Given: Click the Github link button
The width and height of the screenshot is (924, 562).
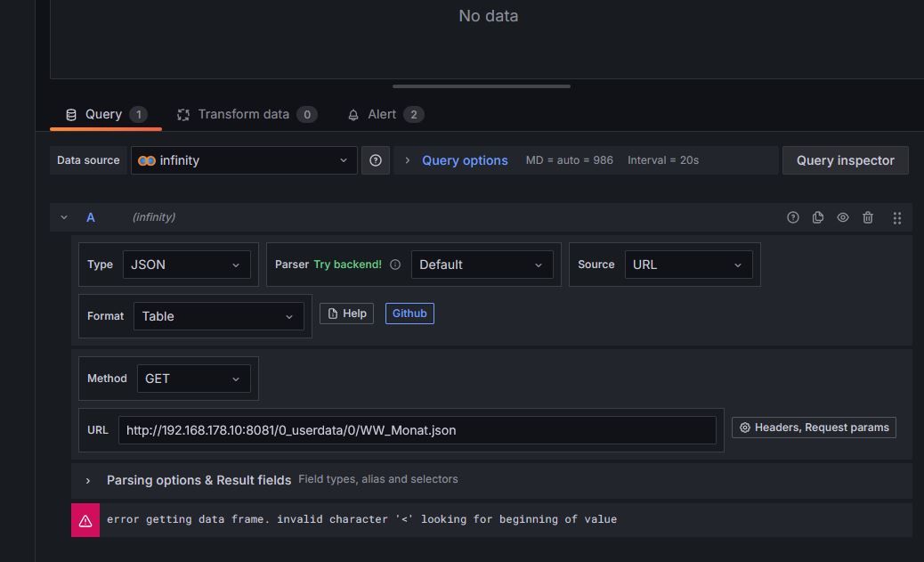Looking at the screenshot, I should (409, 314).
